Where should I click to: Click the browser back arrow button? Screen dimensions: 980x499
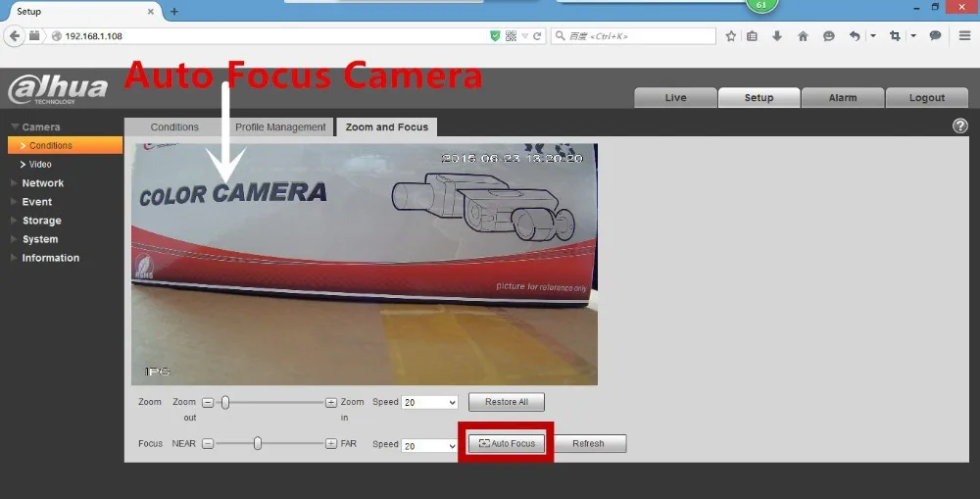pyautogui.click(x=15, y=35)
